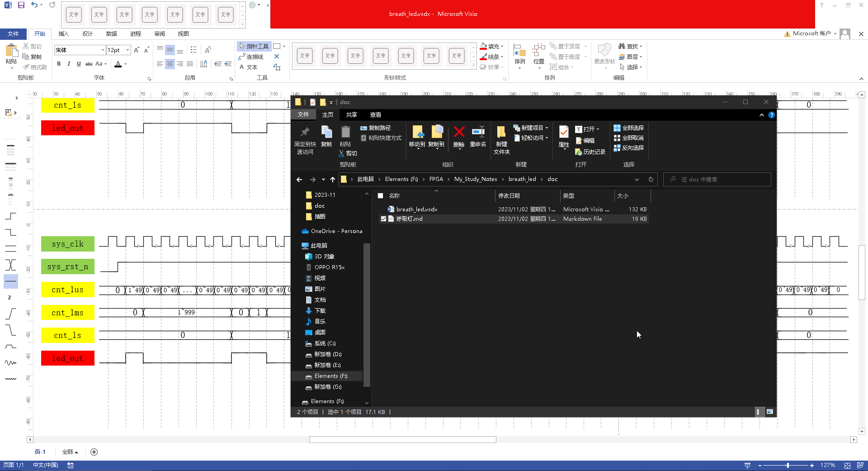Image resolution: width=868 pixels, height=471 pixels.
Task: Click Pin to Quick Access in Explorer
Action: point(305,140)
